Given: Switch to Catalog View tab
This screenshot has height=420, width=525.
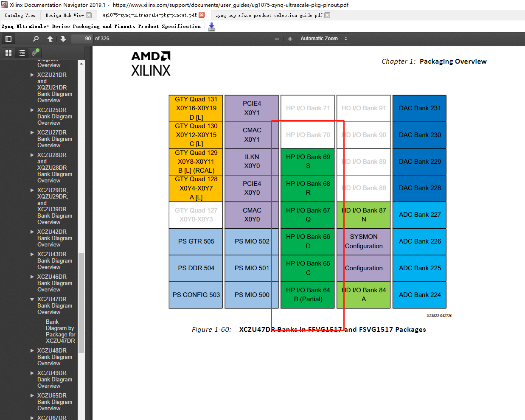Looking at the screenshot, I should 20,15.
